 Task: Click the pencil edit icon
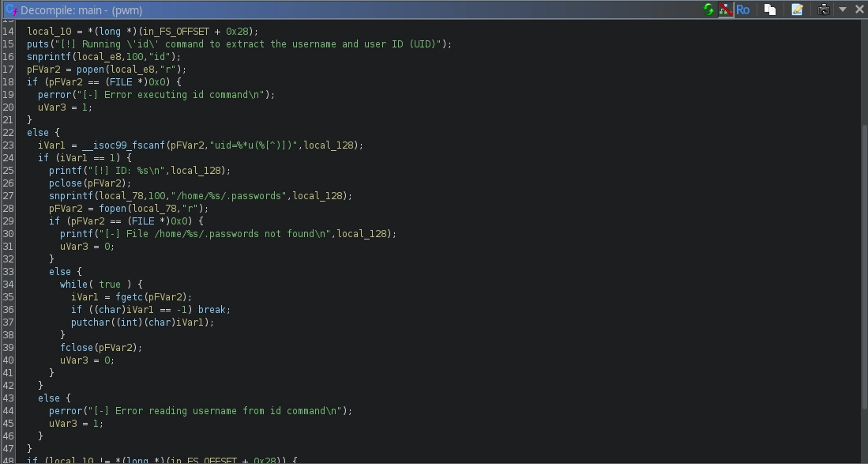click(797, 9)
